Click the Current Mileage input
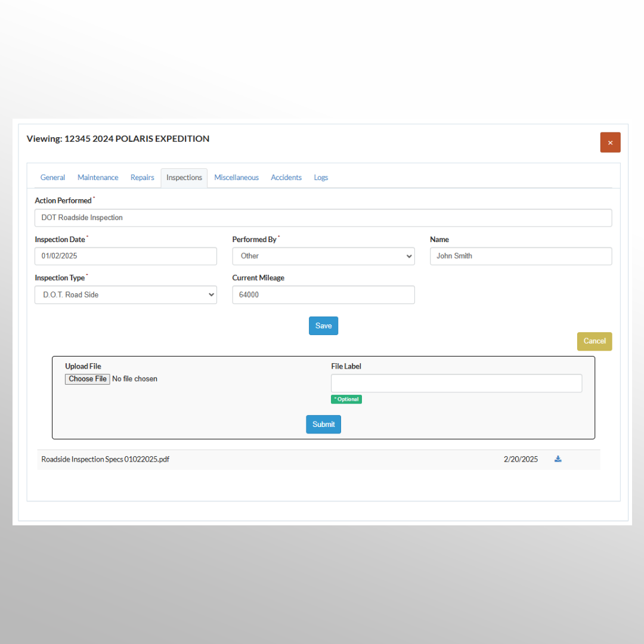The width and height of the screenshot is (644, 644). click(323, 295)
